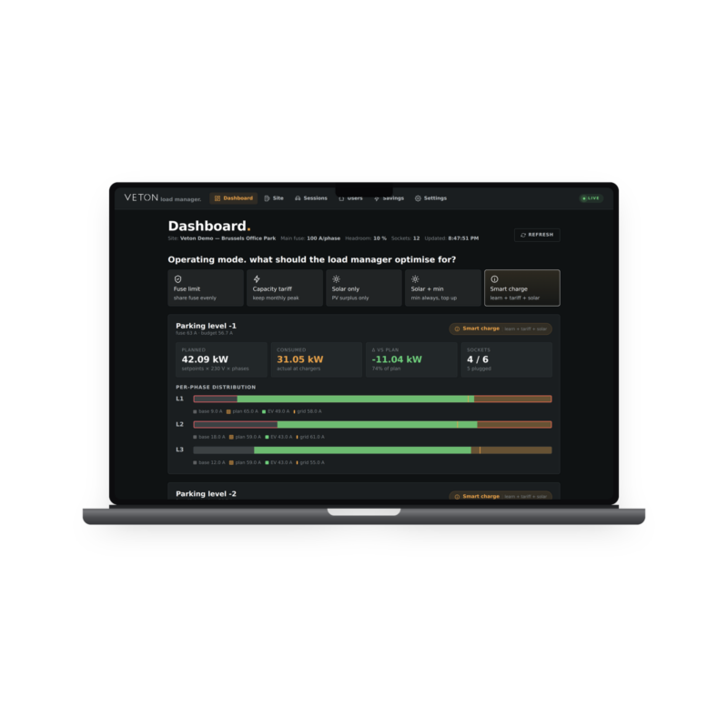Viewport: 728px width, 728px height.
Task: Click the Settings gear icon
Action: [418, 198]
